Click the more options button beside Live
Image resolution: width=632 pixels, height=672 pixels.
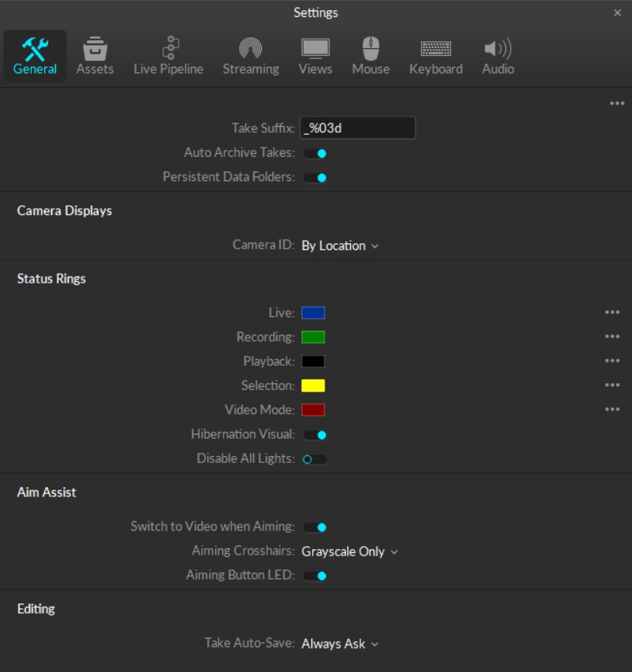click(x=613, y=312)
